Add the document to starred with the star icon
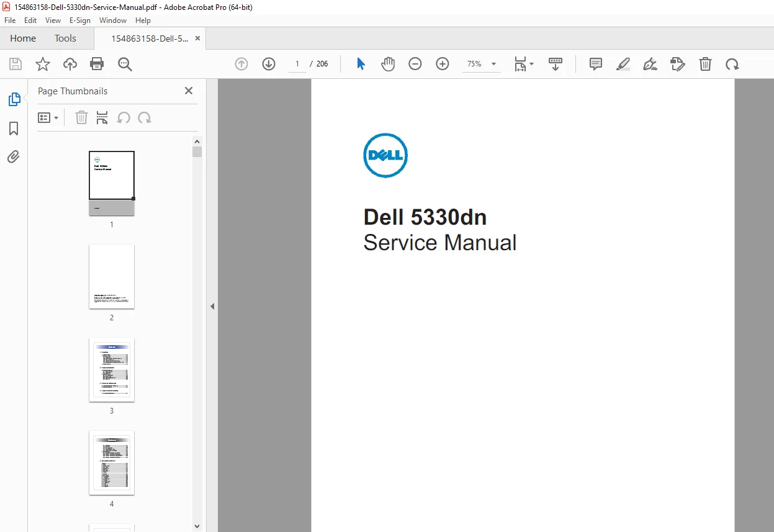Screen dimensions: 774x532 coord(43,64)
